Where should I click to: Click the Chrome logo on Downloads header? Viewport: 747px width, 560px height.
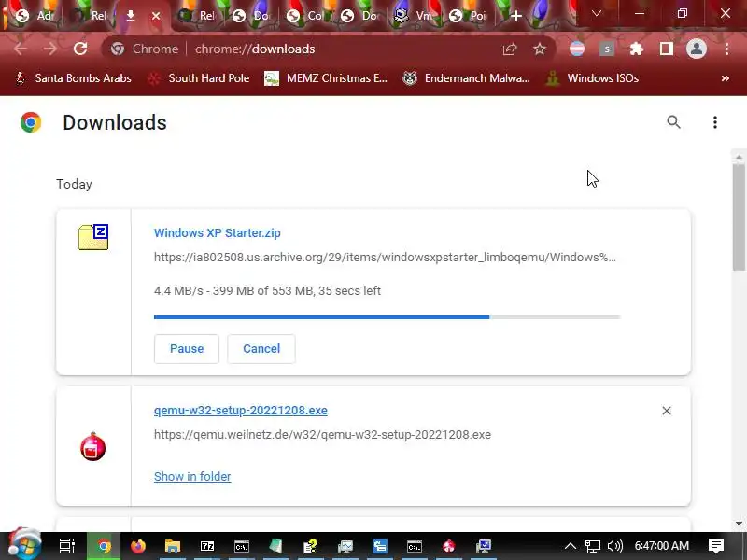pos(31,122)
